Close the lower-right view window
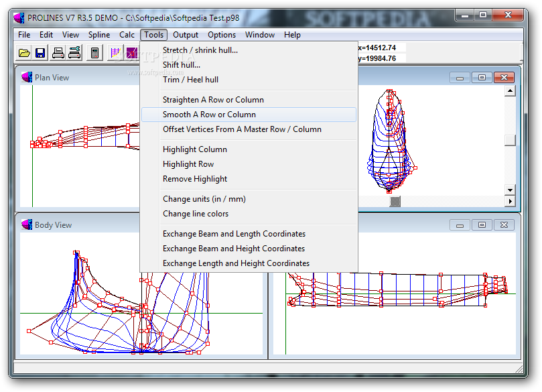The width and height of the screenshot is (542, 392). (x=504, y=225)
